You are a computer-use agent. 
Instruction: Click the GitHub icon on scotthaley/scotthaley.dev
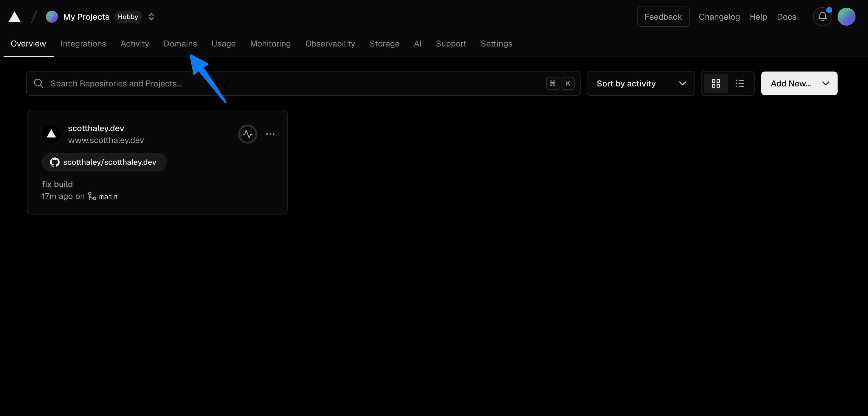point(54,162)
